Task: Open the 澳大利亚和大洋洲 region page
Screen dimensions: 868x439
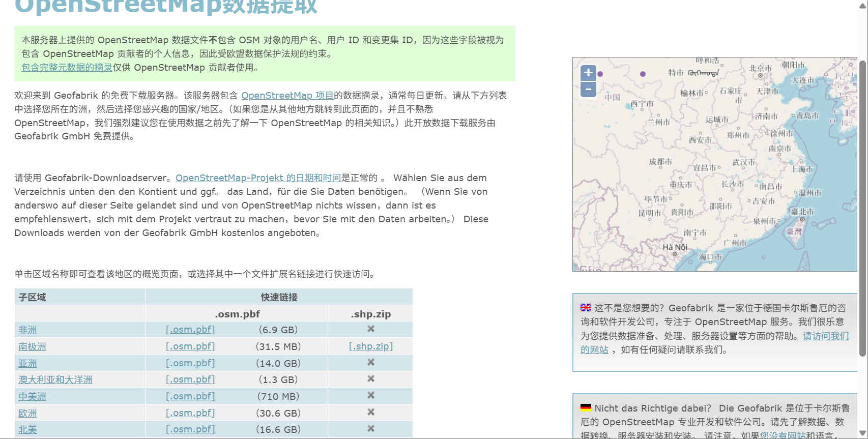Action: (x=55, y=380)
